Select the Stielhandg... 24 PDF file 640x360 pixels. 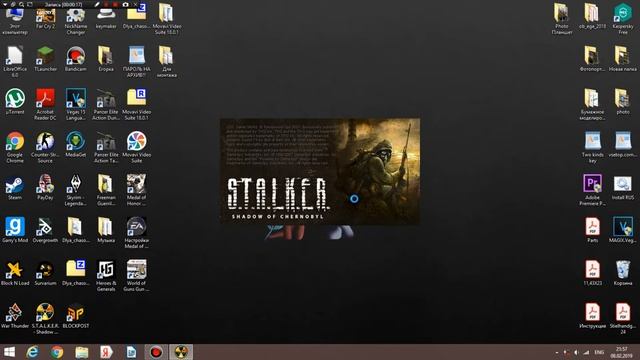pyautogui.click(x=623, y=318)
